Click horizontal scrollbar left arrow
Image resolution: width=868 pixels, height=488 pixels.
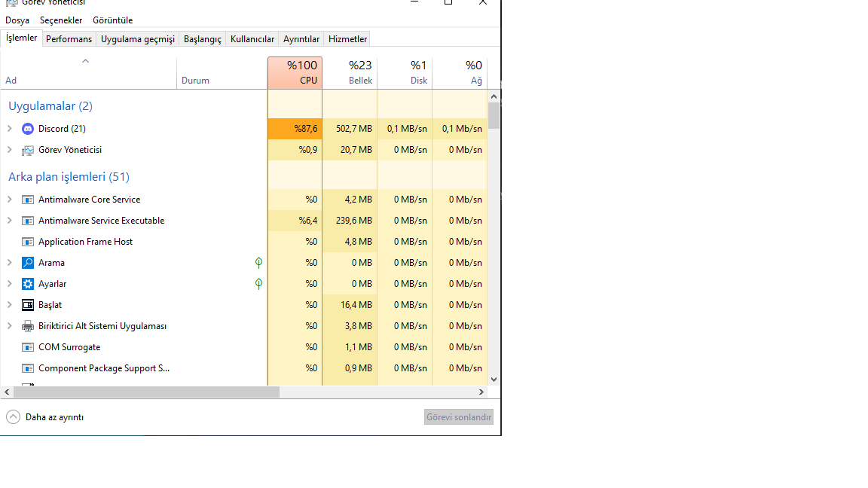point(7,392)
